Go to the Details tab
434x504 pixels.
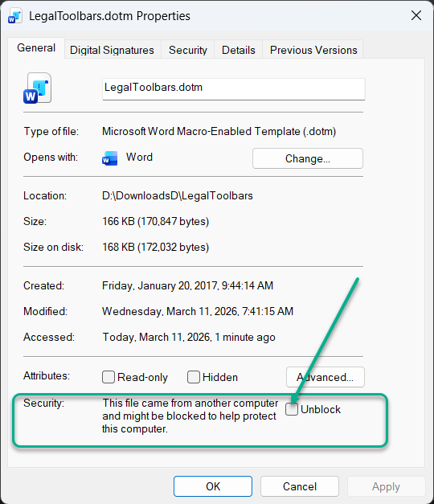coord(238,50)
